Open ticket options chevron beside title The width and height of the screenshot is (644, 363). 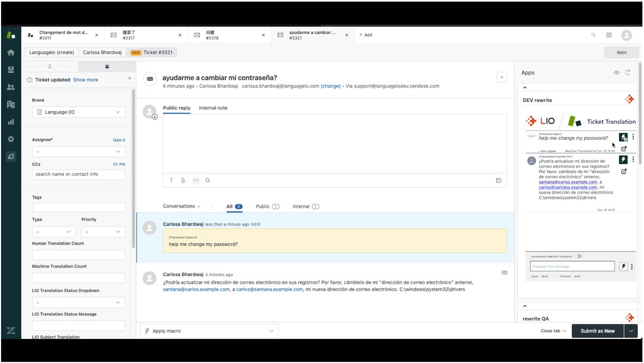pyautogui.click(x=501, y=77)
